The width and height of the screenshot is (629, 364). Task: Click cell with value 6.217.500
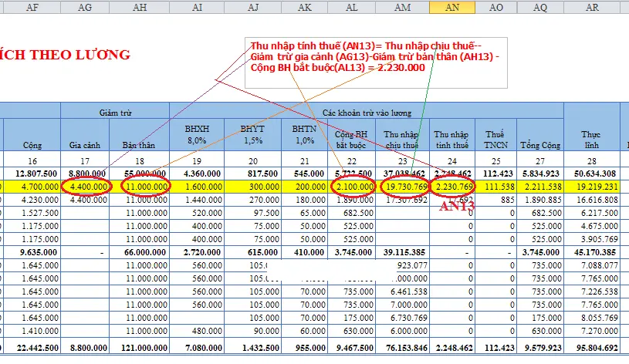(592, 213)
